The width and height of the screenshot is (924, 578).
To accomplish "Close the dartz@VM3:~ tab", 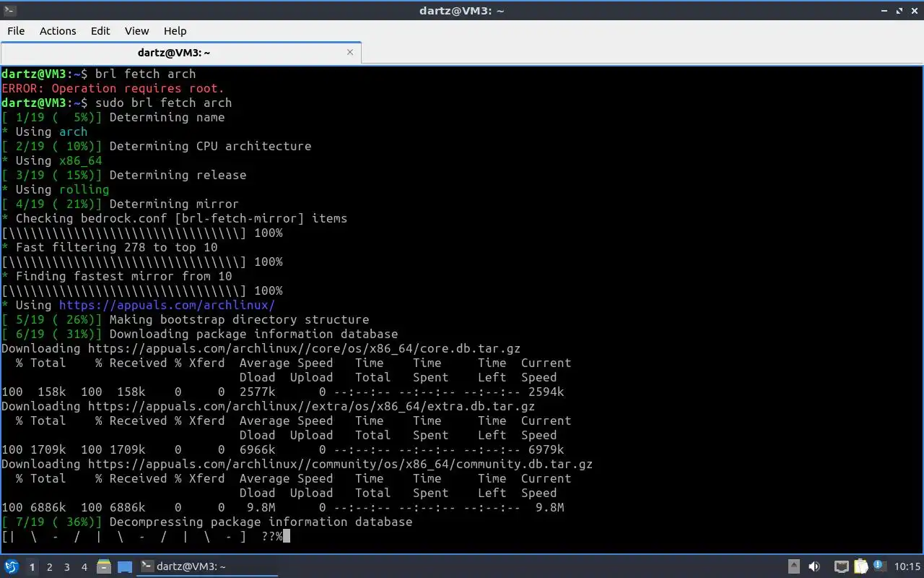I will (350, 52).
